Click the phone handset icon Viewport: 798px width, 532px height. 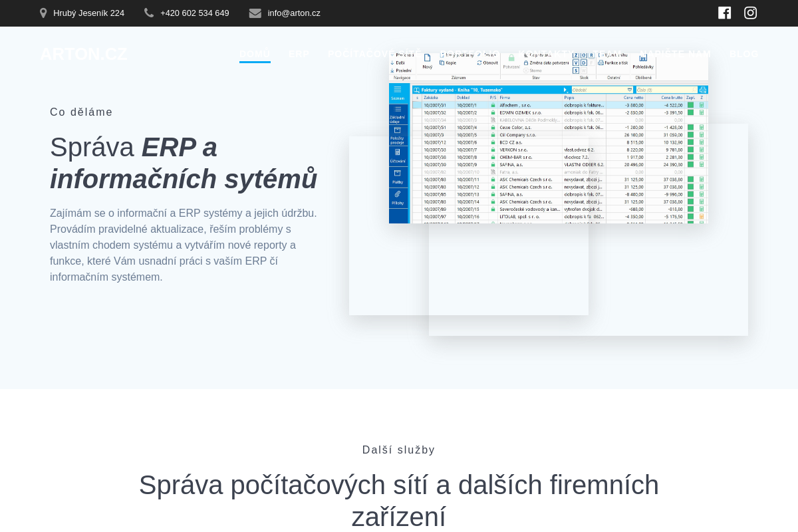pyautogui.click(x=149, y=13)
